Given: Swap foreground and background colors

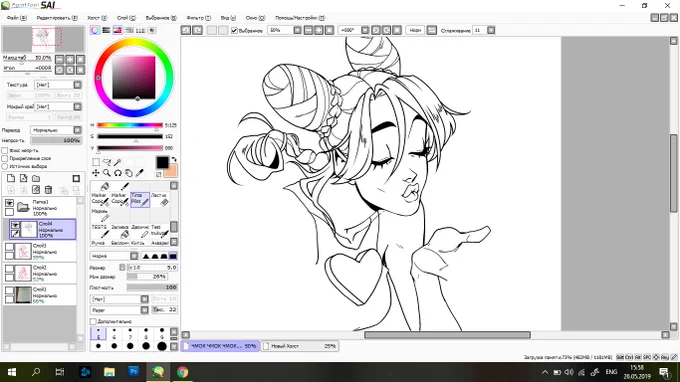Looking at the screenshot, I should click(x=174, y=160).
